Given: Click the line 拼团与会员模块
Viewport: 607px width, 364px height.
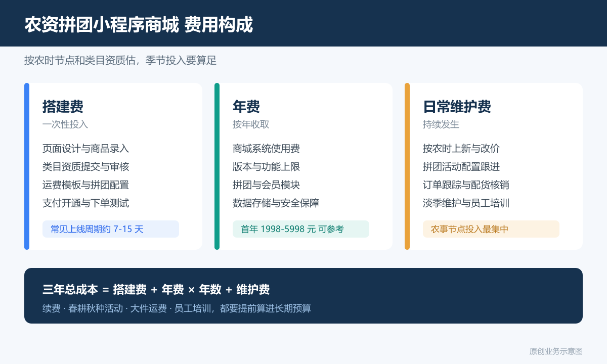Looking at the screenshot, I should pos(267,185).
